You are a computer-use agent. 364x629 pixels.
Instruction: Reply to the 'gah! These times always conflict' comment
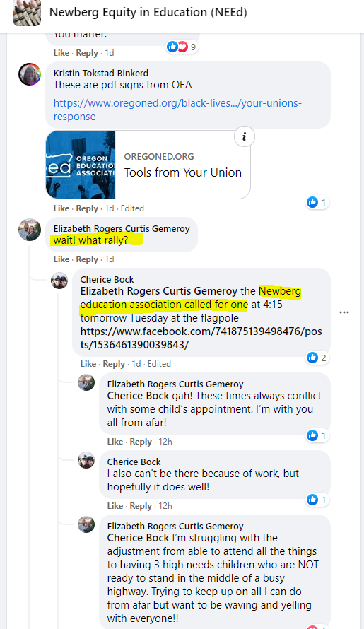coord(141,442)
